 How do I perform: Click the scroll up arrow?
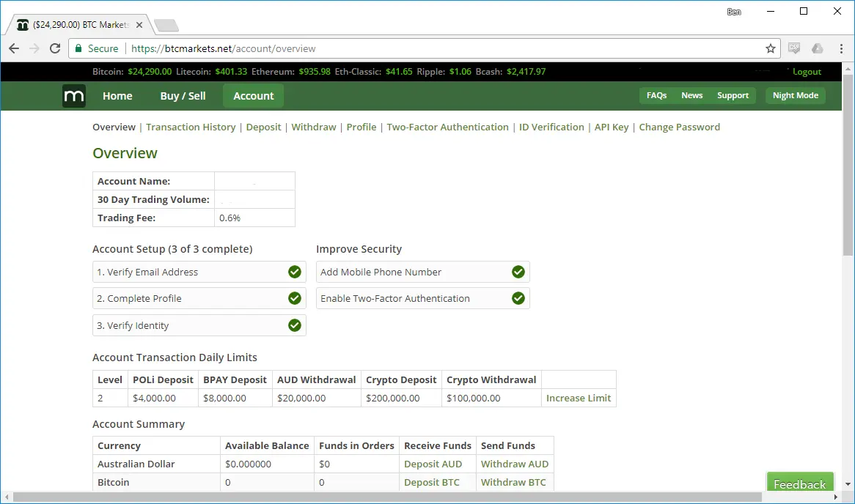(848, 69)
